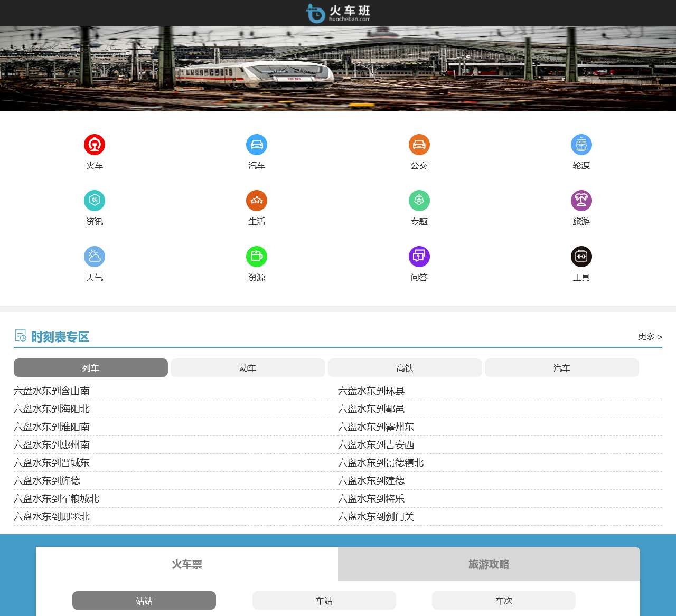Viewport: 676px width, 616px height.
Task: Choose the 车站 search option
Action: tap(324, 601)
